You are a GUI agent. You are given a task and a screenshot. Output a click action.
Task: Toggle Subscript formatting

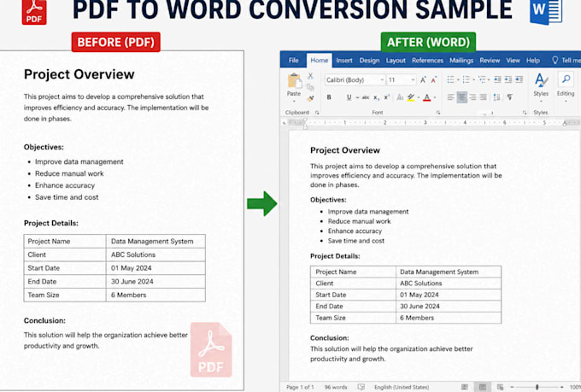[377, 98]
